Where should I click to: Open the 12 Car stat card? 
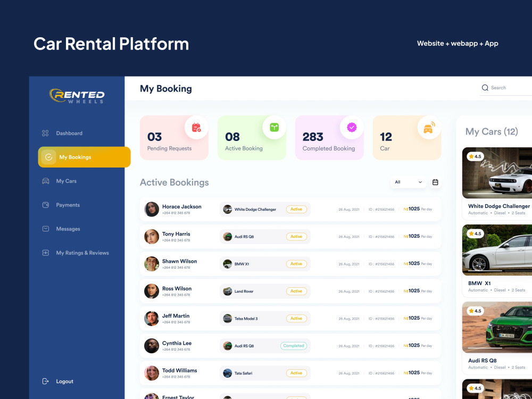407,138
